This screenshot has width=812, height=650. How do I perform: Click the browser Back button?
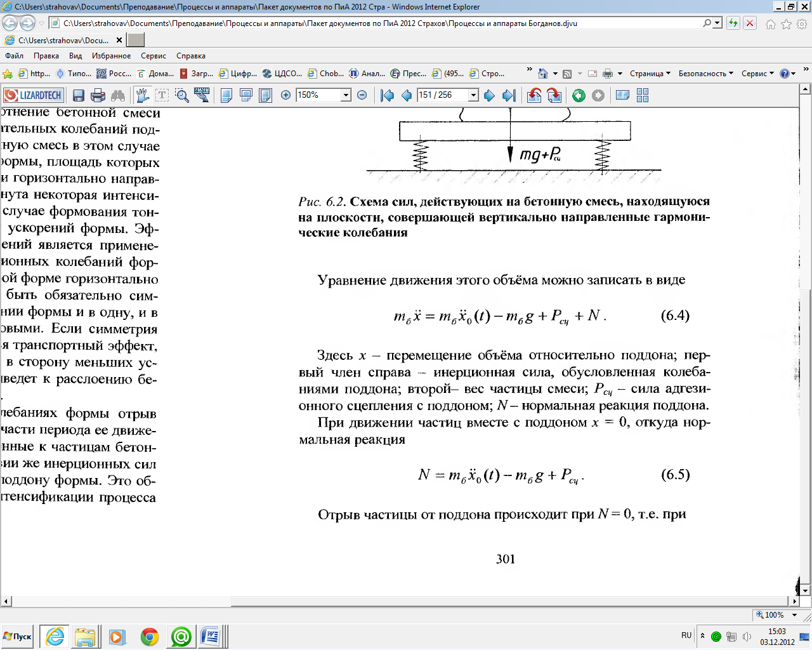point(10,23)
